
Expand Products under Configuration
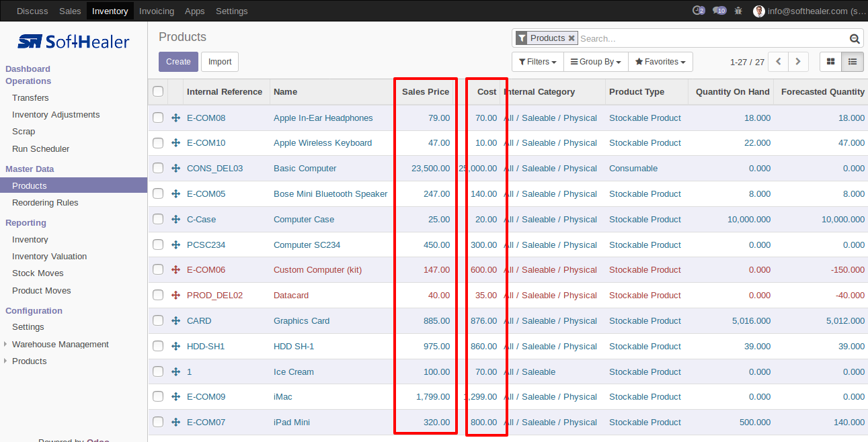pos(29,361)
